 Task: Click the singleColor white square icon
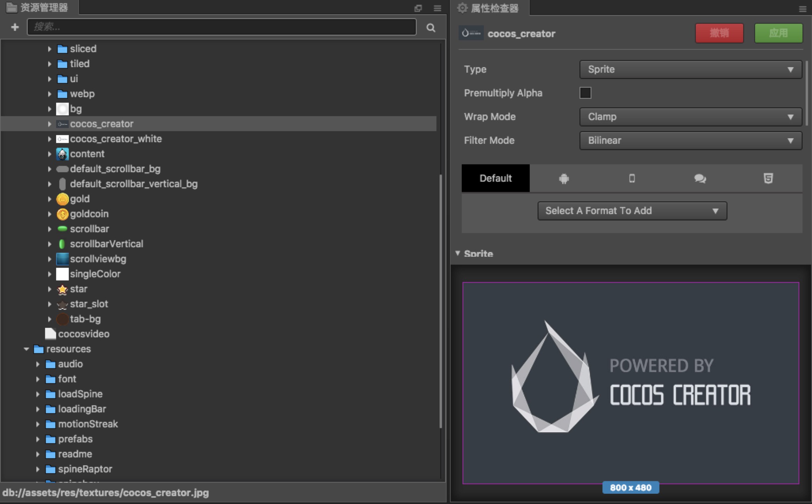62,274
